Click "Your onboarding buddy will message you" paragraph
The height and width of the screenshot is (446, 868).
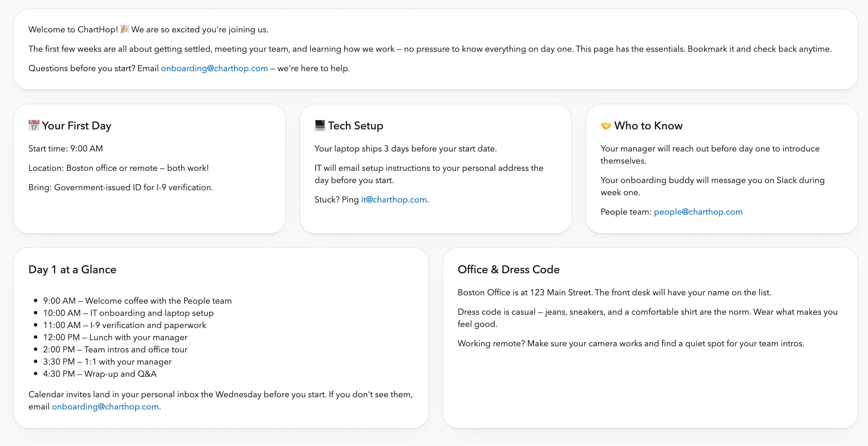[713, 186]
